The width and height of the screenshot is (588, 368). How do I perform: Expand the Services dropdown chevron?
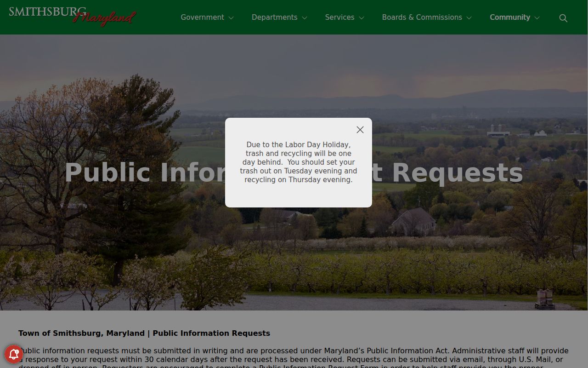(362, 18)
